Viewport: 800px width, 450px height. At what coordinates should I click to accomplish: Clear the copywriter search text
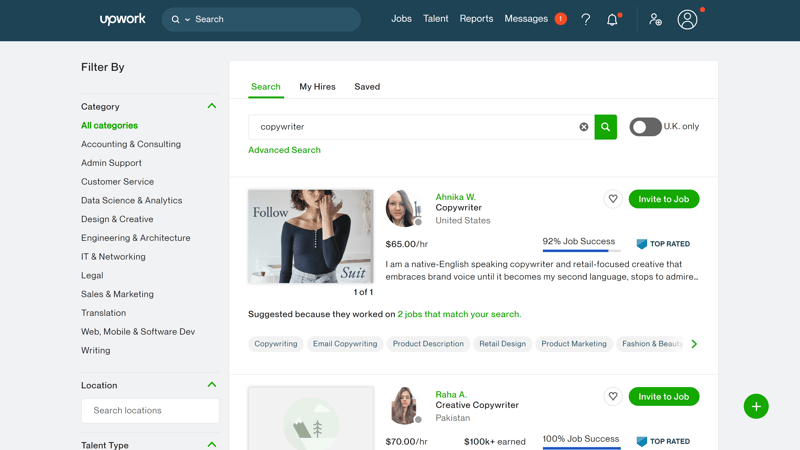pyautogui.click(x=584, y=127)
